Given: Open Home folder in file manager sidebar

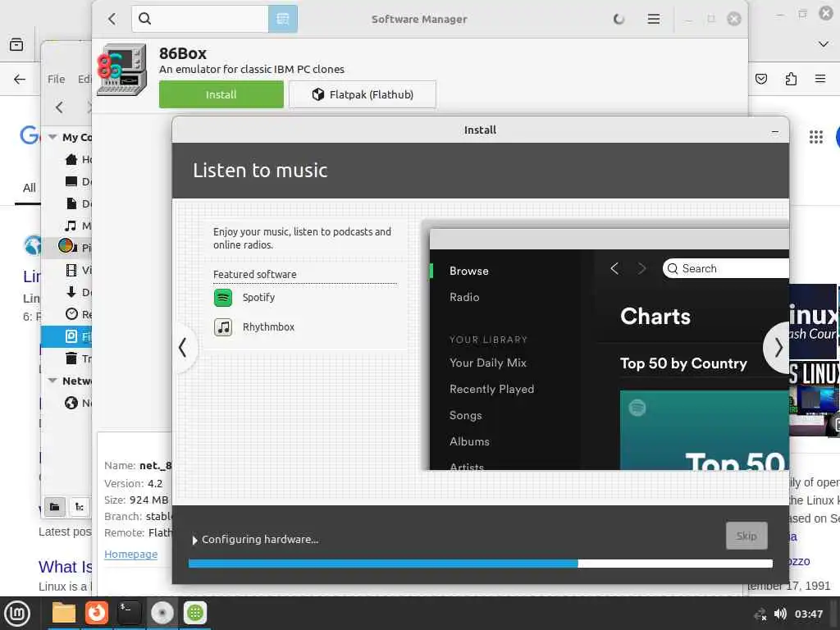Looking at the screenshot, I should click(77, 159).
